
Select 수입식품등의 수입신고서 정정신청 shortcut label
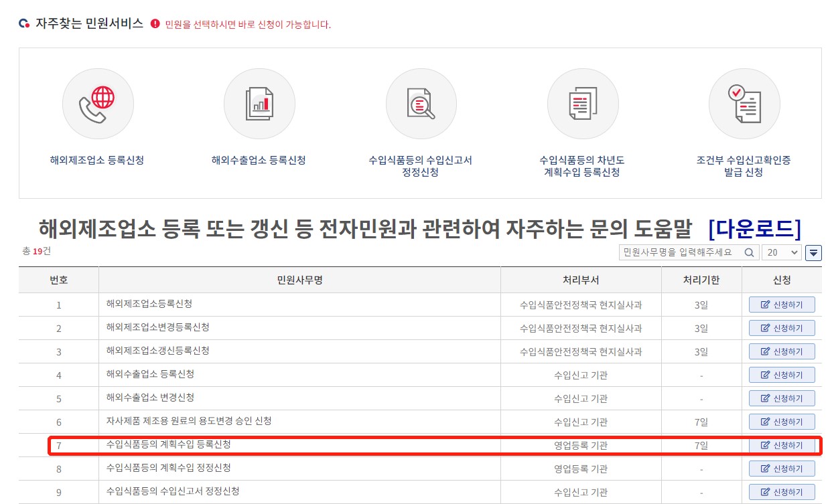[421, 167]
